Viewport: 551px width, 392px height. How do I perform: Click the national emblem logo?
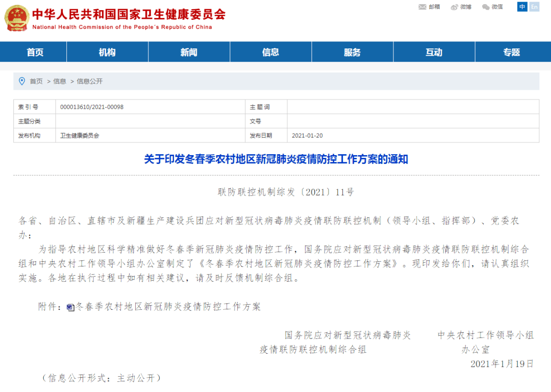click(16, 18)
